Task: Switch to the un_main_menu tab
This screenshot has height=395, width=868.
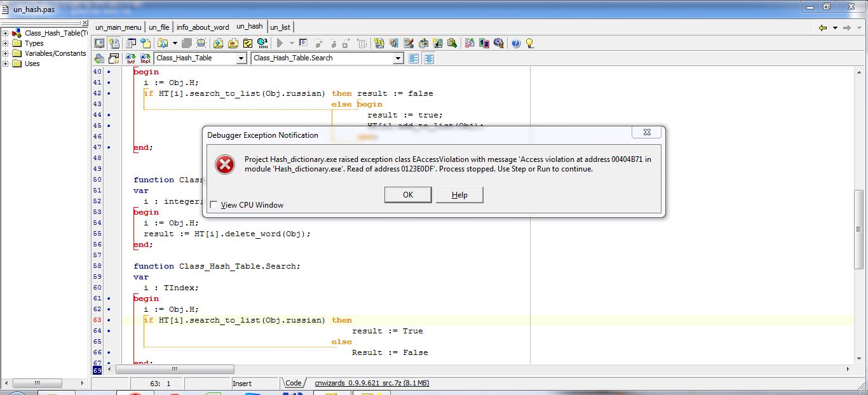Action: (x=118, y=27)
